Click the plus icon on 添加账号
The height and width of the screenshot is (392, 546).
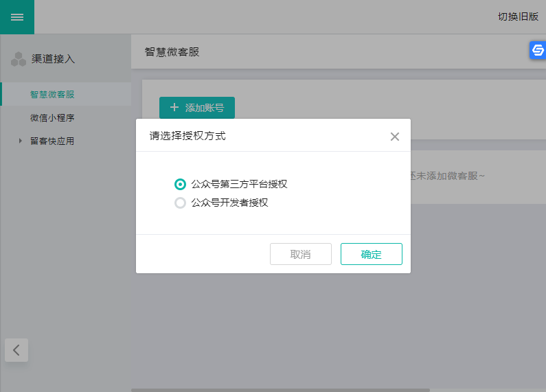(x=174, y=108)
